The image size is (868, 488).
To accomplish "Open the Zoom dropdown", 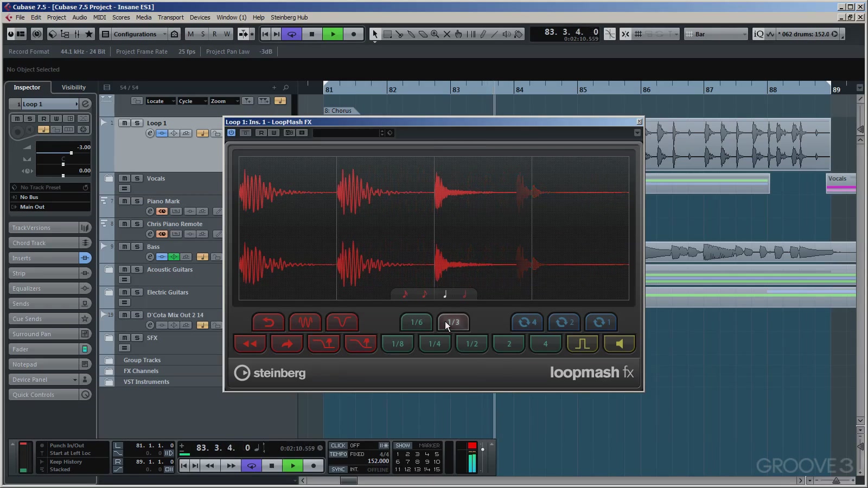I will [225, 101].
